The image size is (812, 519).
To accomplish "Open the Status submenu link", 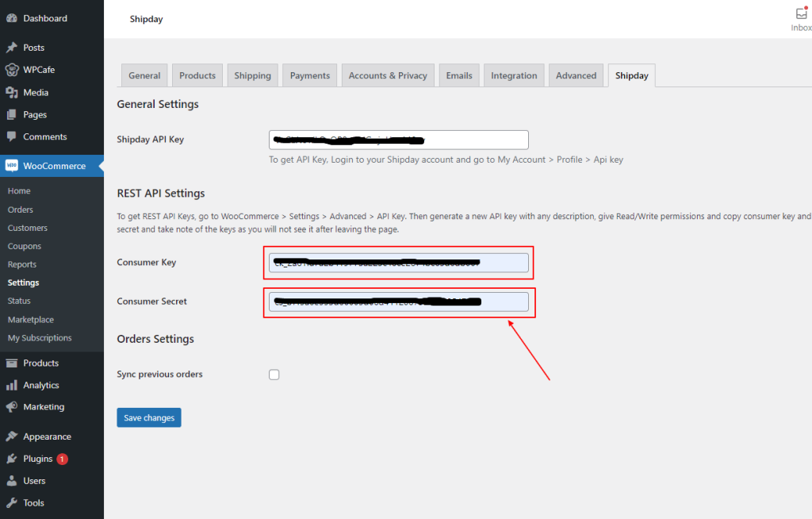I will [19, 301].
